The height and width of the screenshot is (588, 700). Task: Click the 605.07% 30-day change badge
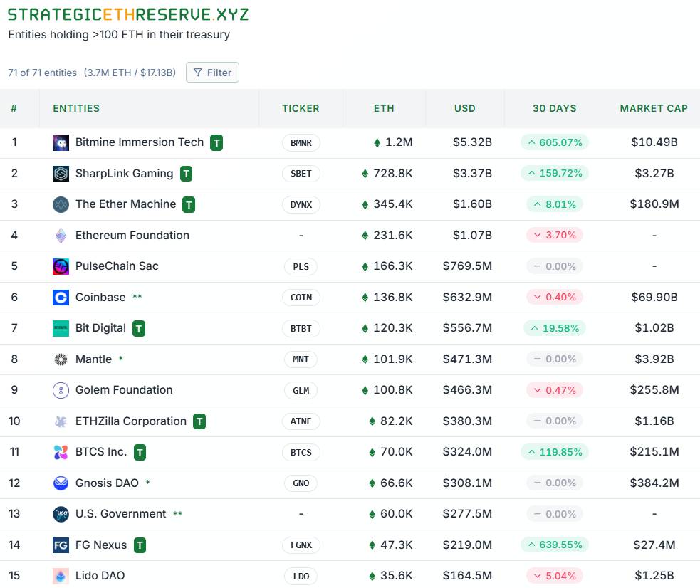pos(555,142)
